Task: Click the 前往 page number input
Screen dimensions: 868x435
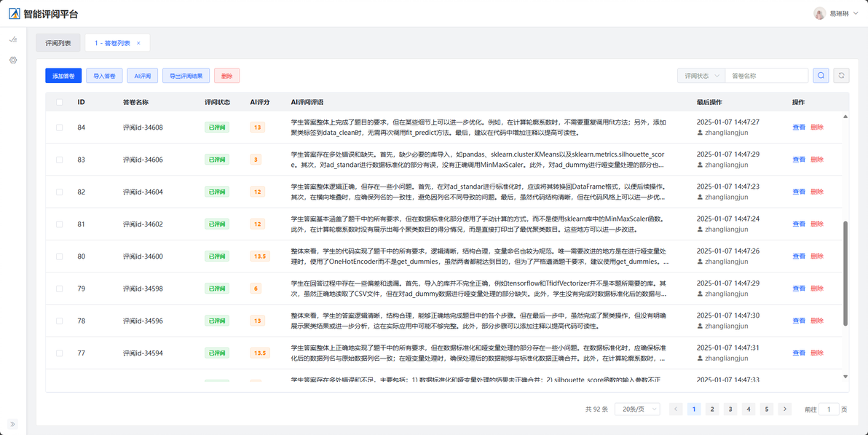Action: (829, 409)
